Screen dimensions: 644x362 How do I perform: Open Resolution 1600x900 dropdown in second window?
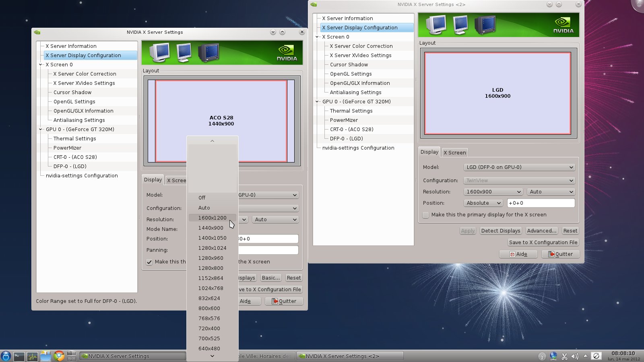[x=493, y=192]
